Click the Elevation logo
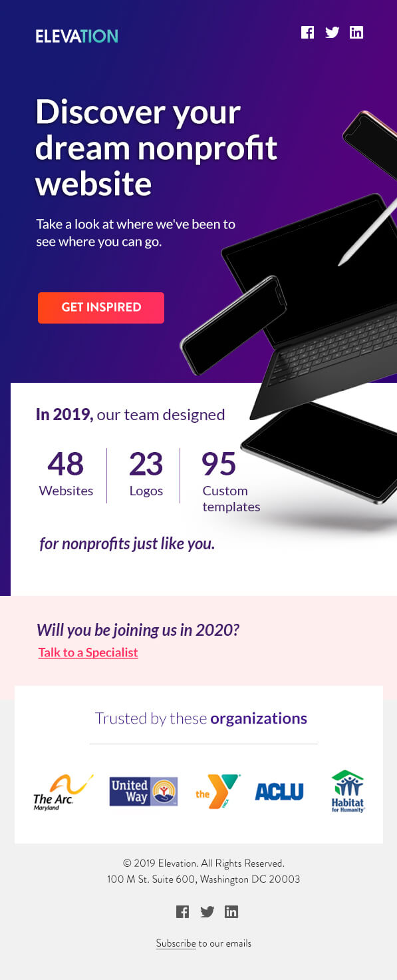 [x=77, y=36]
